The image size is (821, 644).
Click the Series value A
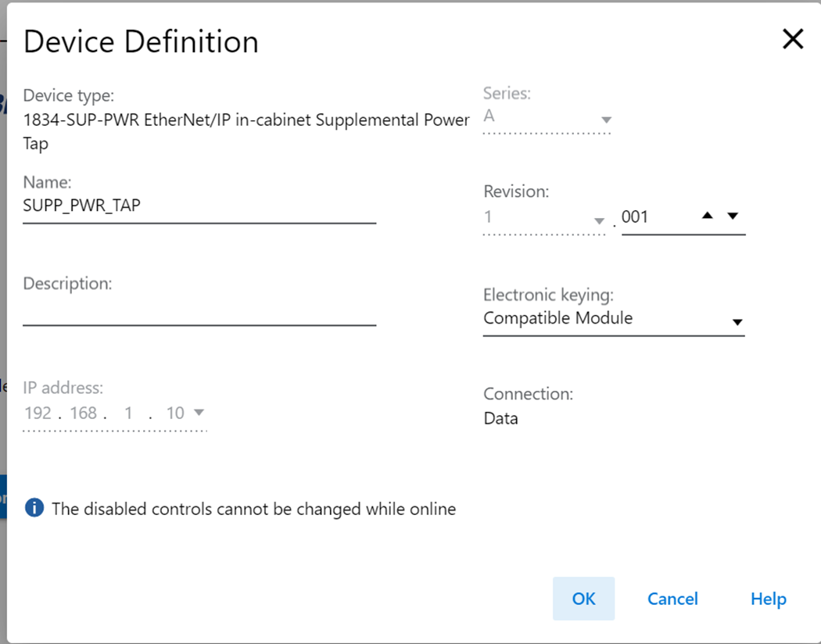pos(489,115)
